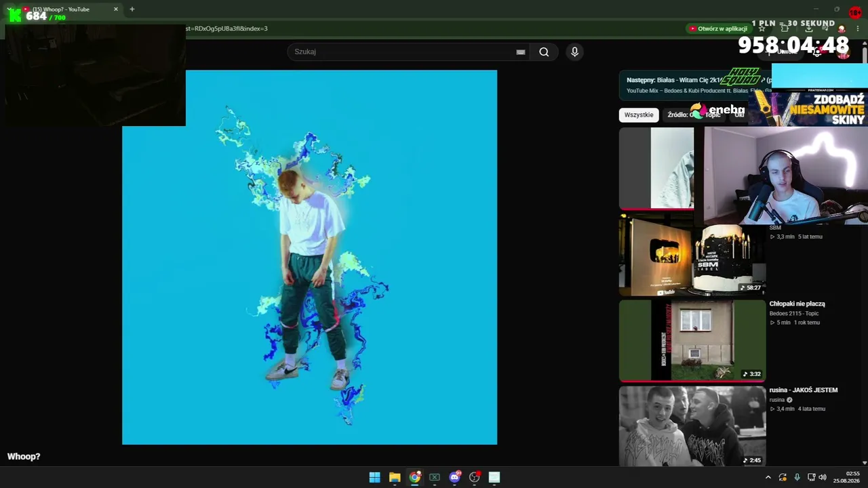The height and width of the screenshot is (488, 868).
Task: Click the YouTube search magnifier button
Action: click(544, 52)
